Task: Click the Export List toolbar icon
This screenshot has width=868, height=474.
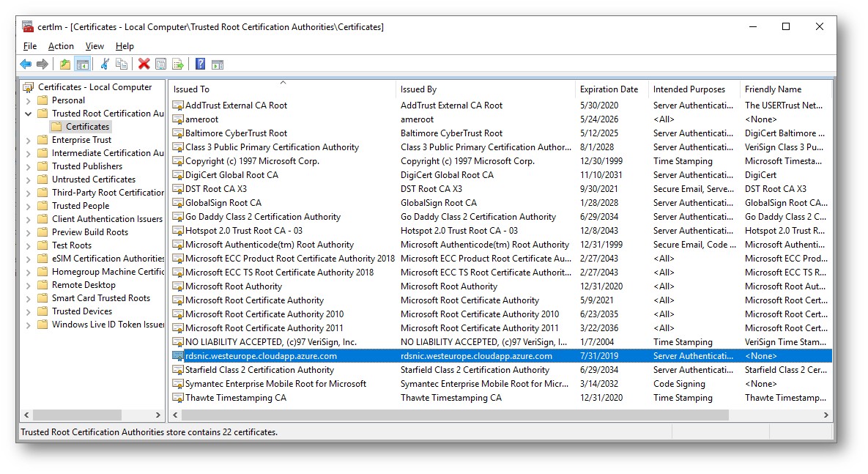Action: tap(178, 64)
